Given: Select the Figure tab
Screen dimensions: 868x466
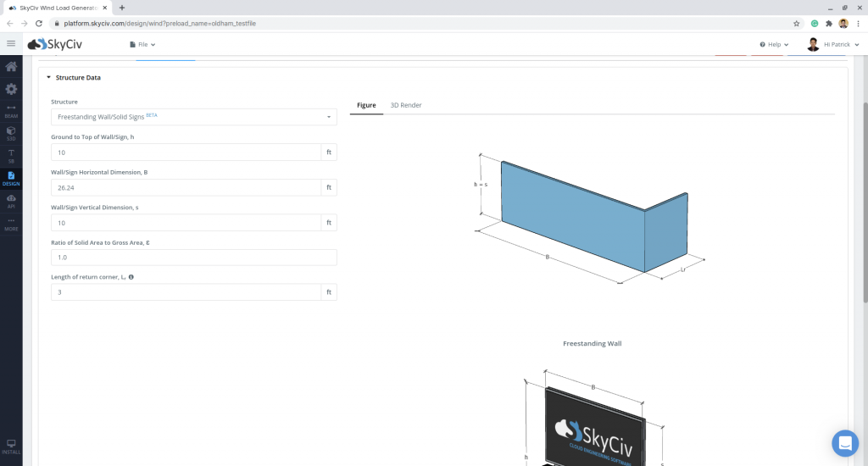Looking at the screenshot, I should 366,105.
